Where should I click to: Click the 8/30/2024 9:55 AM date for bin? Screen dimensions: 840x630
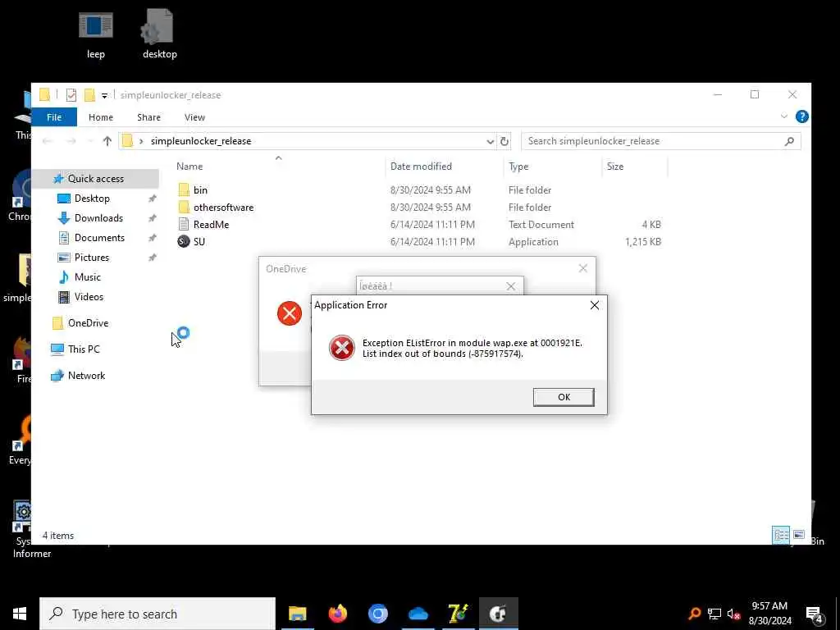430,189
